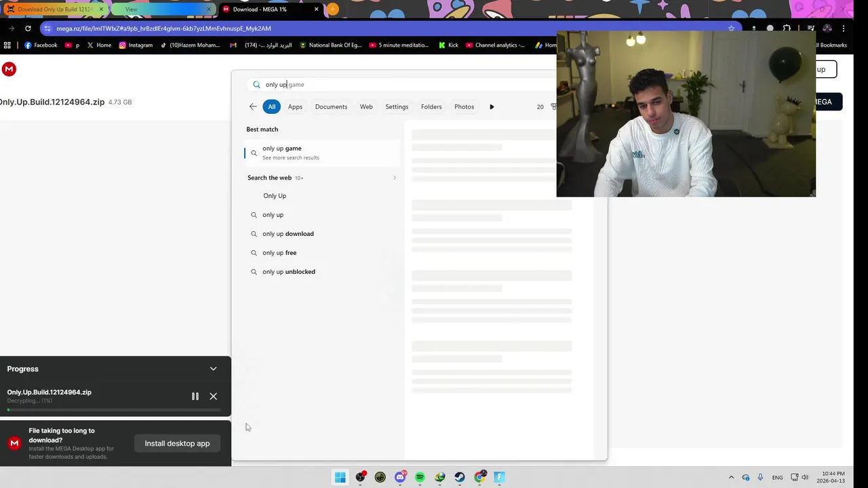Select the Apps search filter
The width and height of the screenshot is (868, 488).
(x=295, y=106)
